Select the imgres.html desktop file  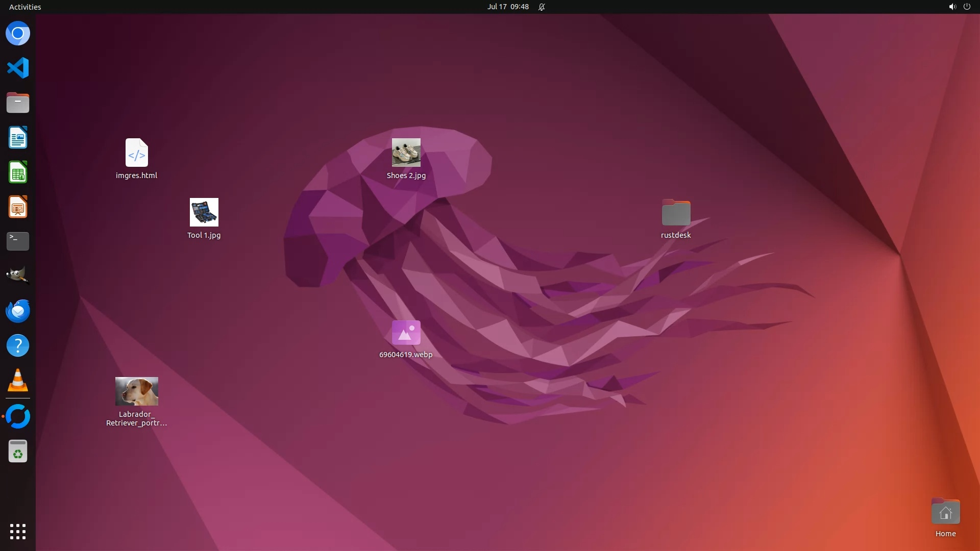136,153
